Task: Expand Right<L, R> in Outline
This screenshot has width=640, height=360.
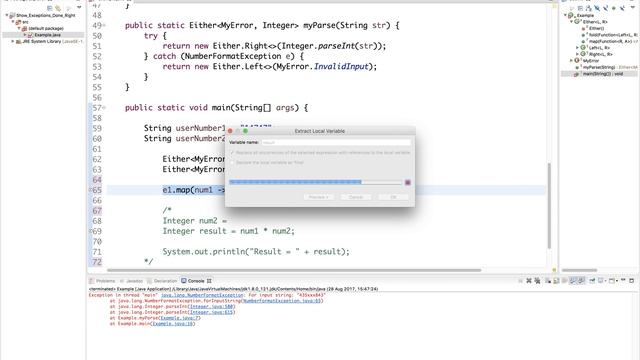Action: click(577, 54)
